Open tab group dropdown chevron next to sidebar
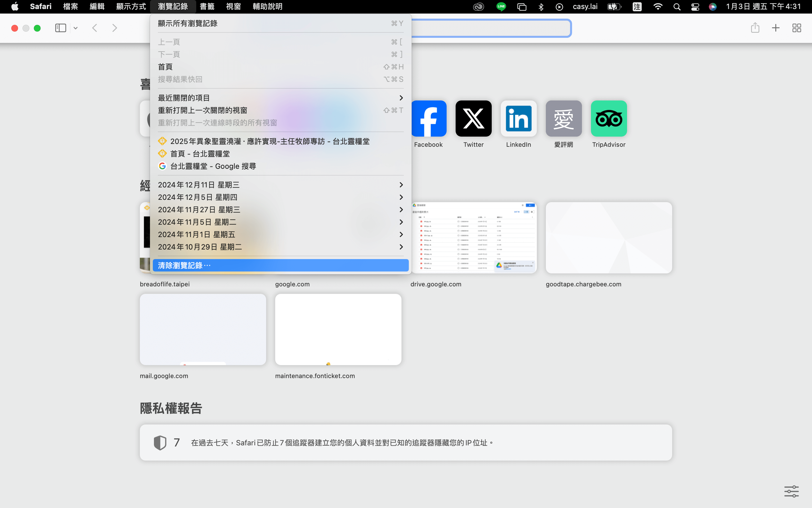 [76, 28]
